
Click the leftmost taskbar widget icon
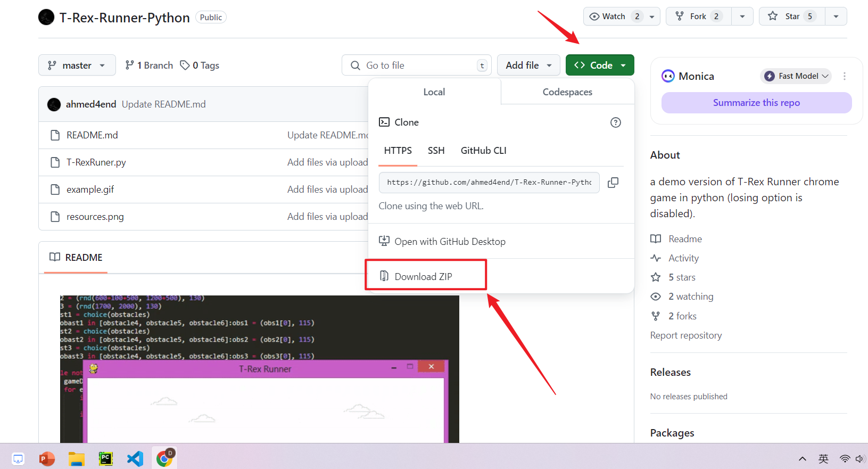click(18, 458)
